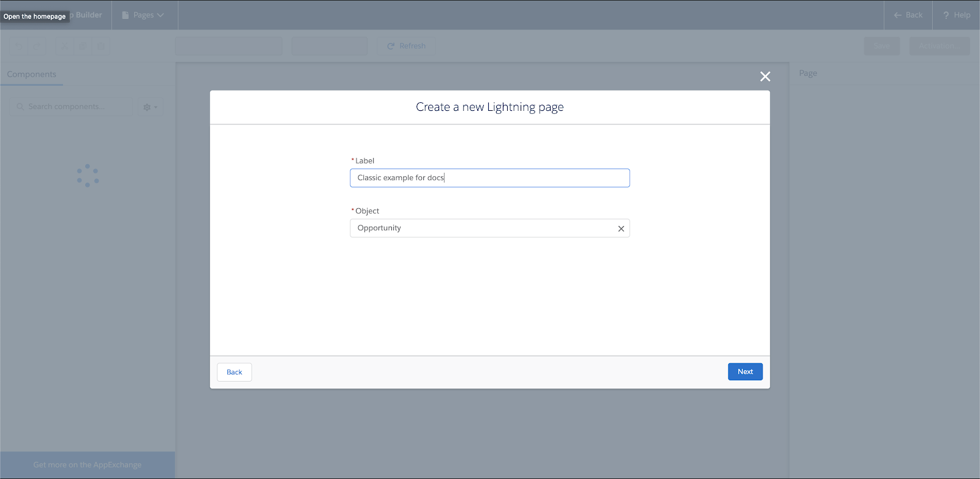Open the components gear settings dropdown

pyautogui.click(x=151, y=107)
